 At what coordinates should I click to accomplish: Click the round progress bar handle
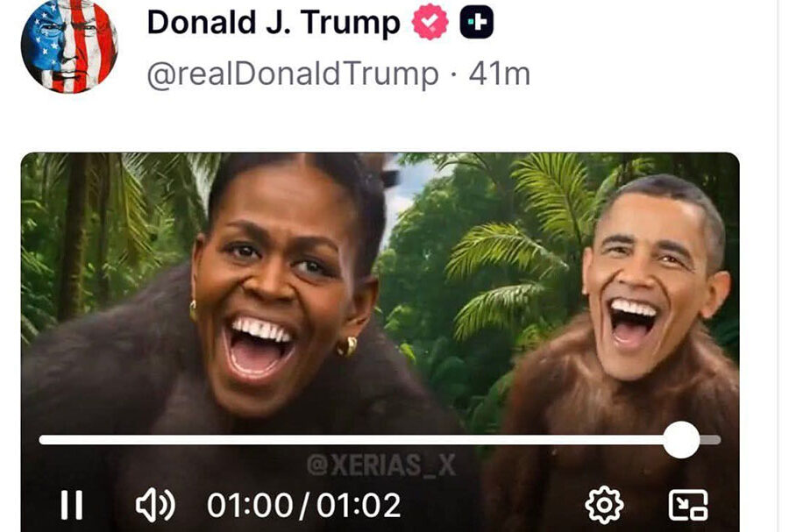(681, 440)
